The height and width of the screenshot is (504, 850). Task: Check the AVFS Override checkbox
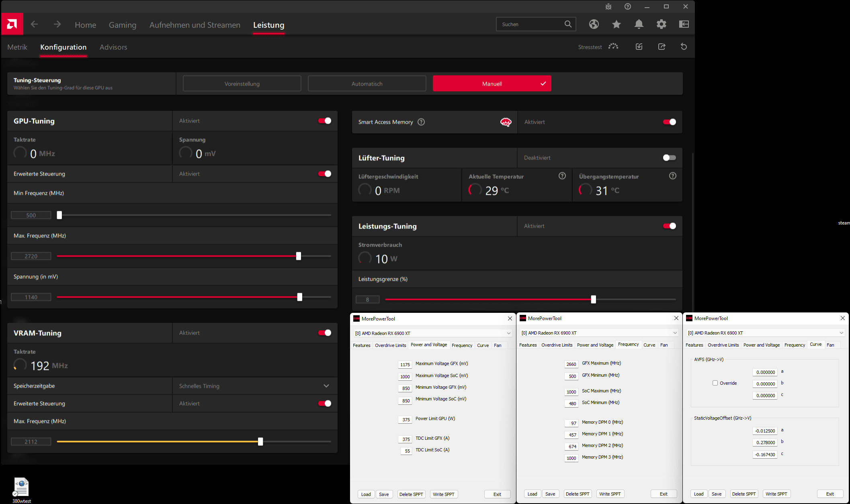coord(715,383)
